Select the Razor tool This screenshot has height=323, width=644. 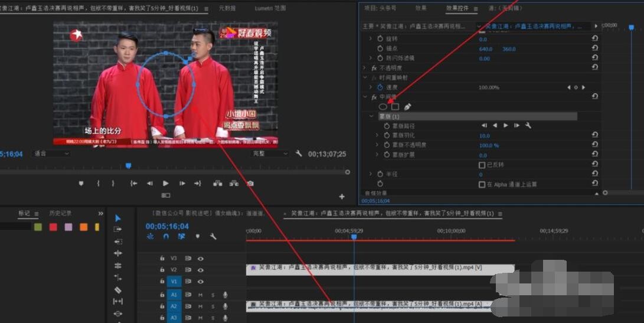click(x=118, y=290)
